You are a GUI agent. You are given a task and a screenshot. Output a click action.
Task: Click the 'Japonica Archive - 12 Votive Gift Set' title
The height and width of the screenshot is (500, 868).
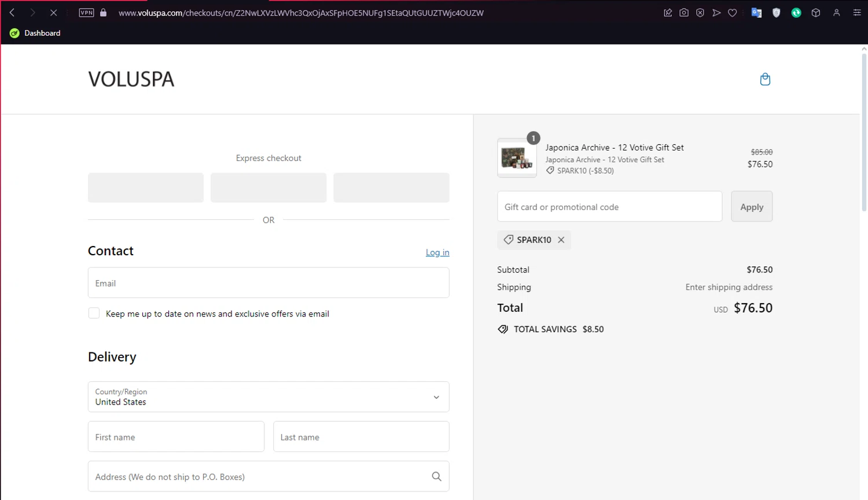pyautogui.click(x=615, y=148)
